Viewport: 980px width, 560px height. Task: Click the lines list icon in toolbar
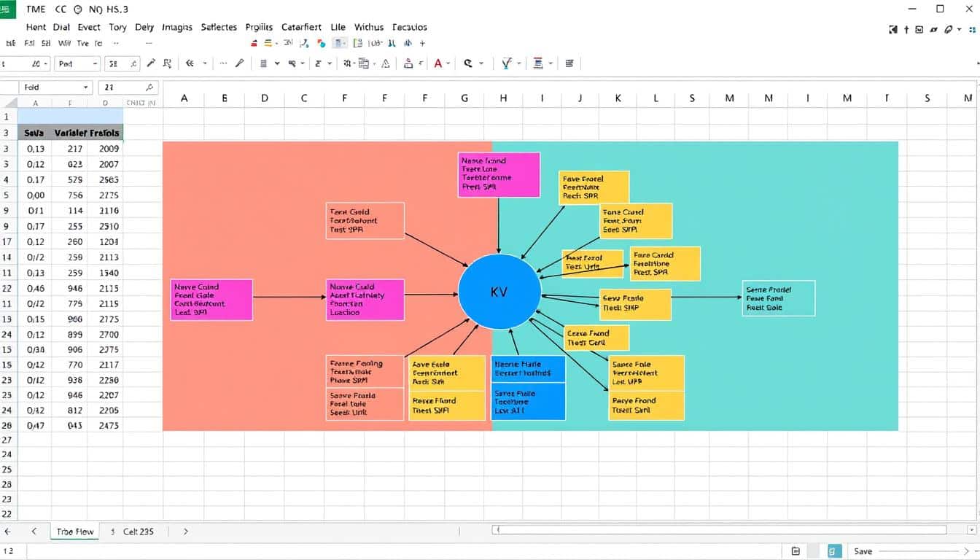(x=264, y=63)
